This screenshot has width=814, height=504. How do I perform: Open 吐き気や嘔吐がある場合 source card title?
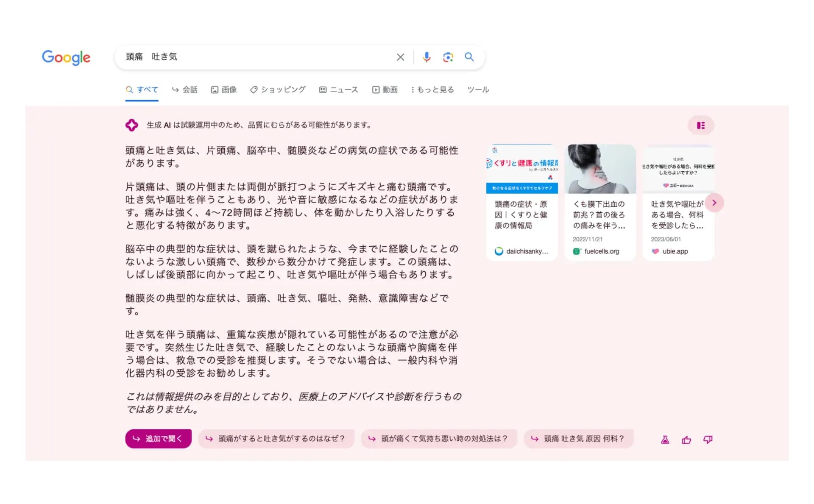pos(677,215)
